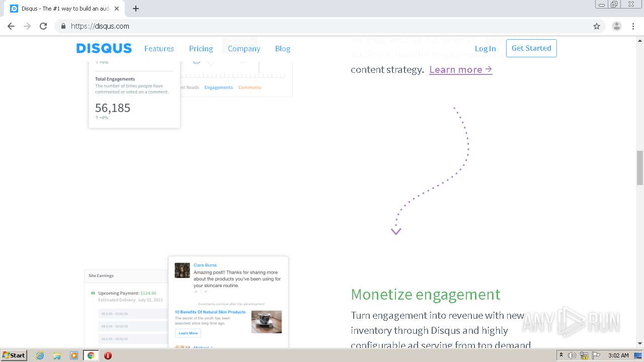Image resolution: width=644 pixels, height=362 pixels.
Task: Click the taskbar clock showing 3:02 AM
Action: click(618, 355)
